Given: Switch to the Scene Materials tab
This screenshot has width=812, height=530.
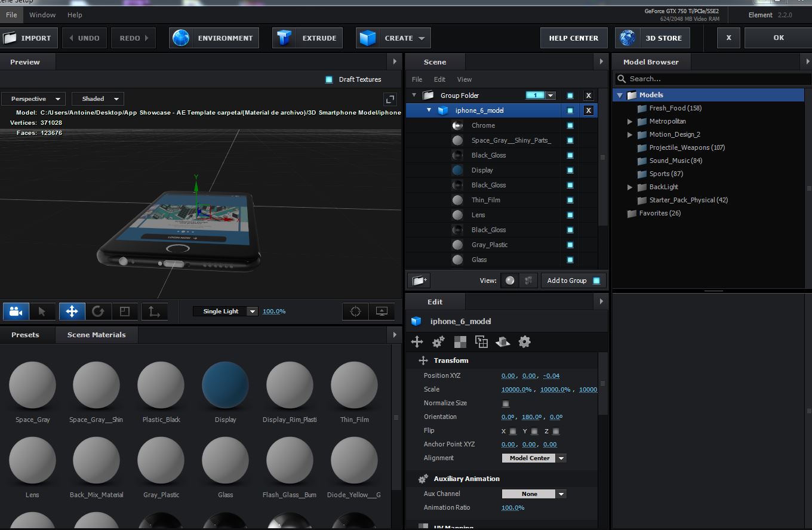Looking at the screenshot, I should (97, 335).
